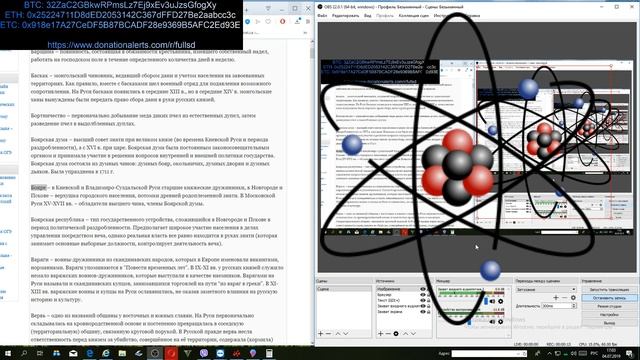This screenshot has height=360, width=640.
Task: Open the Коллекция сцен menu in OBS
Action: tap(413, 16)
